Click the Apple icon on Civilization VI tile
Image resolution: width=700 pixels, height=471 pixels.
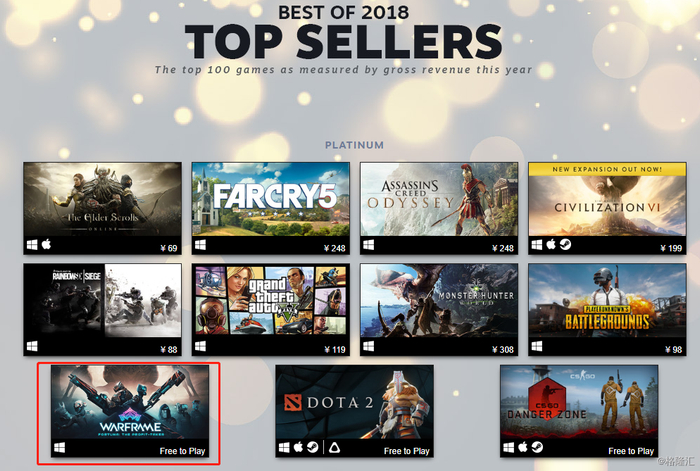coord(551,244)
